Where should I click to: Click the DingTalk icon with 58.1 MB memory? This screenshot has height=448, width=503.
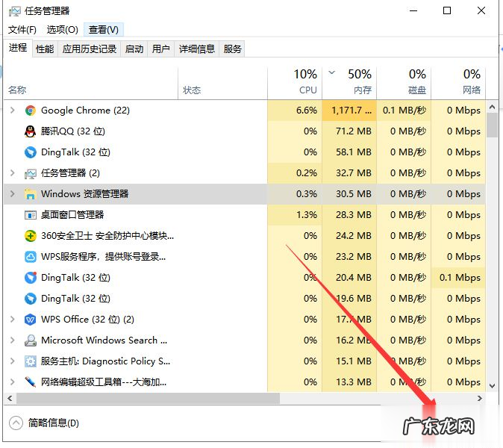pos(30,152)
